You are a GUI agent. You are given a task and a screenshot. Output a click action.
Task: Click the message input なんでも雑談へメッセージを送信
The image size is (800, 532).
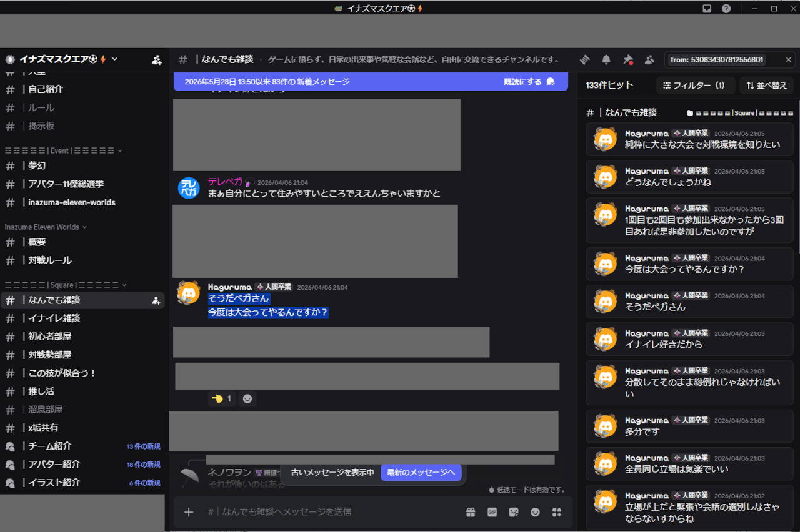331,512
